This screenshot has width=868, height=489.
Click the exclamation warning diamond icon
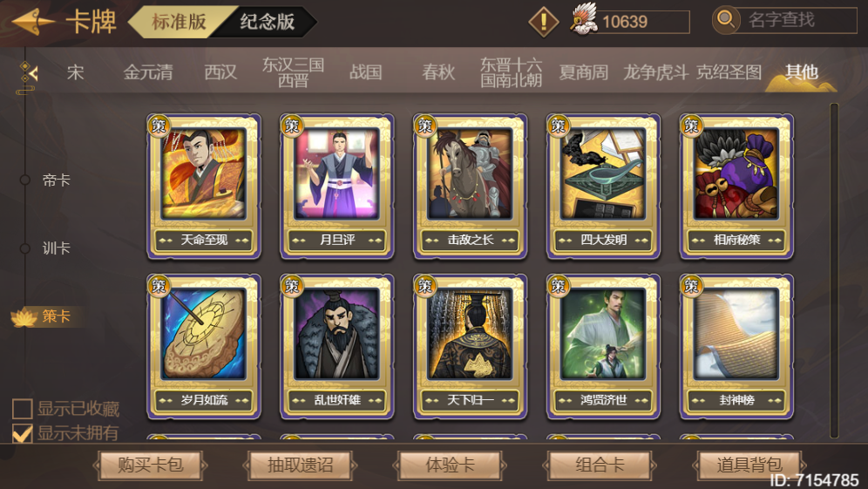544,22
